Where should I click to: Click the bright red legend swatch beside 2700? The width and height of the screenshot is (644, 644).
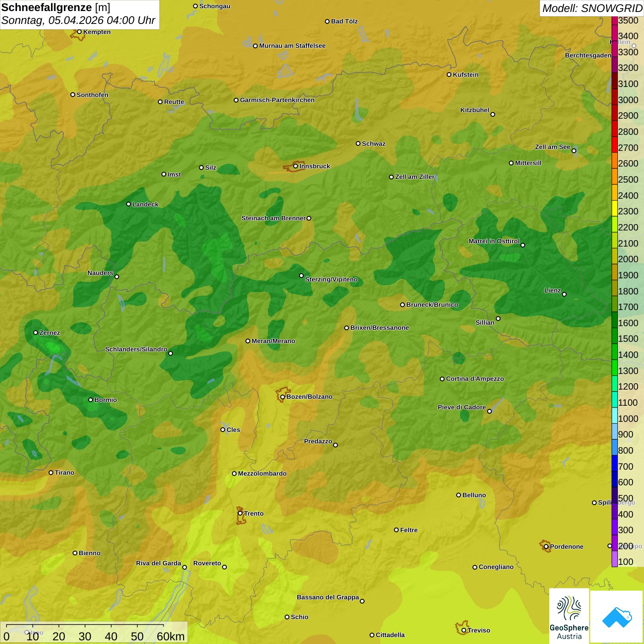[x=615, y=144]
